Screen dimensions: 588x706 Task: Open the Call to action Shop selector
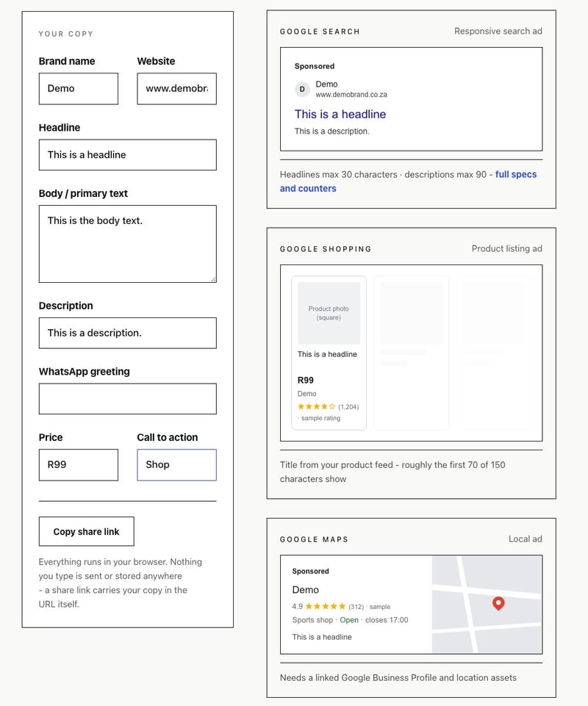click(x=176, y=464)
